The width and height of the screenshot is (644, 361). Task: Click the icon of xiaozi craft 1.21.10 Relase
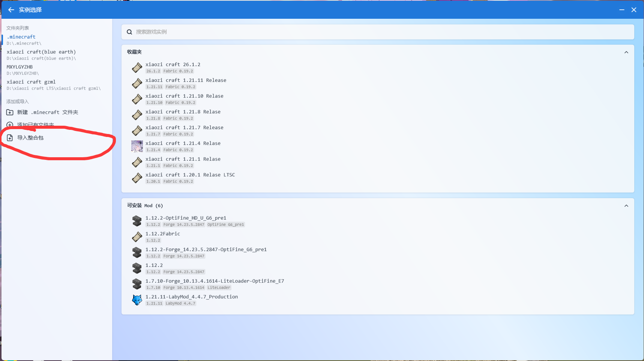click(137, 99)
